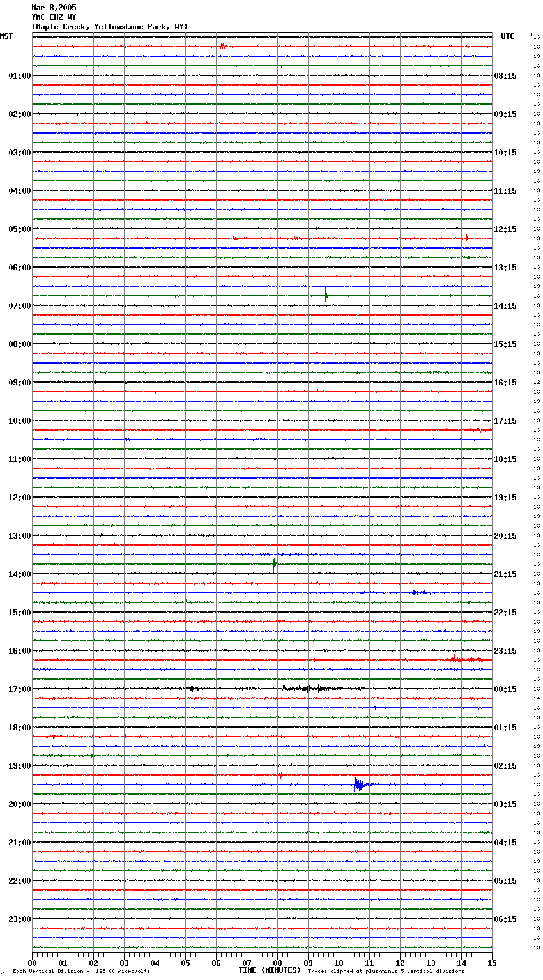Select the "02:15" UTC time label

click(505, 766)
